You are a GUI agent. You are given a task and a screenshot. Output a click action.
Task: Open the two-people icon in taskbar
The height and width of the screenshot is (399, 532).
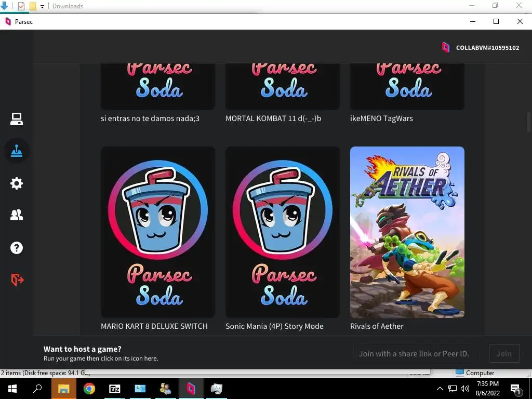point(166,389)
